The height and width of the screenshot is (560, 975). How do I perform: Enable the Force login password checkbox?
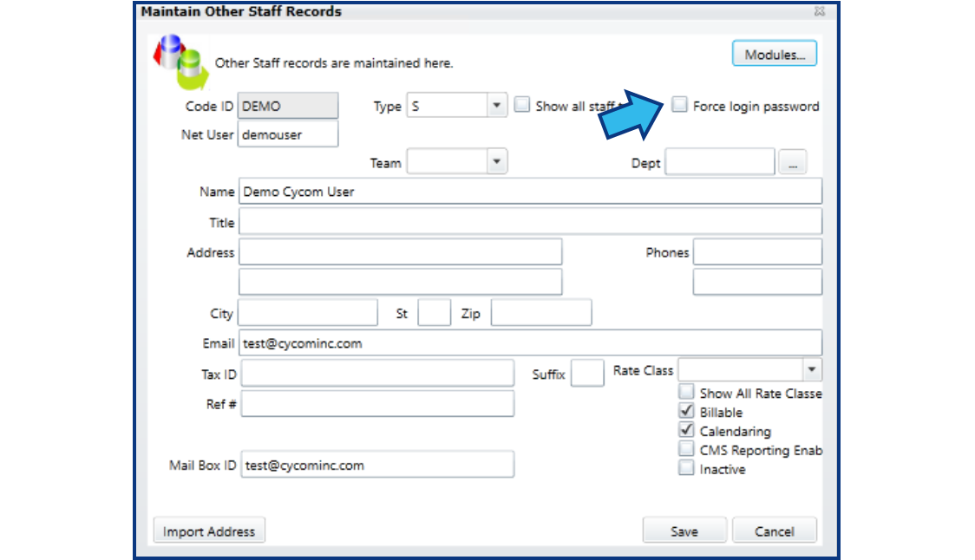click(x=680, y=105)
